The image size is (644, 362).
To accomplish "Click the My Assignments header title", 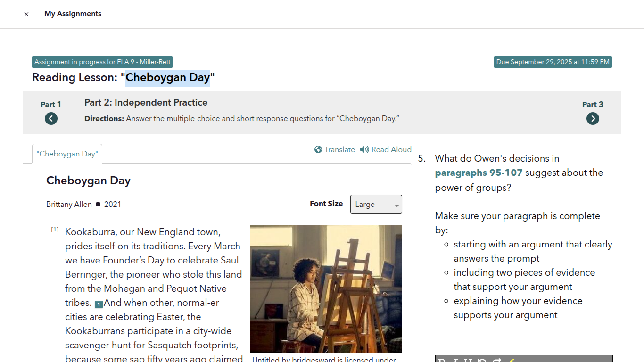I will (x=73, y=14).
